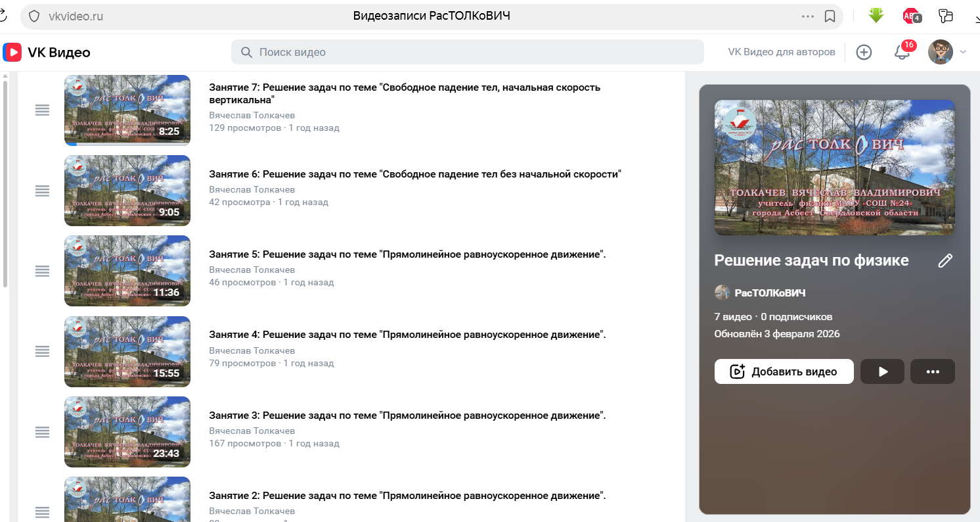Open browser page actions ellipsis menu
Viewport: 980px width, 522px height.
point(807,16)
